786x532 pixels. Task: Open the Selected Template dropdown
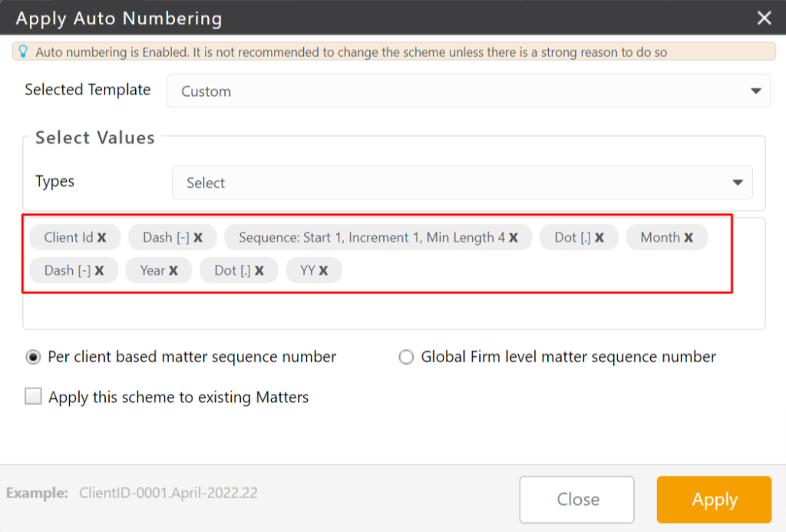(x=468, y=91)
